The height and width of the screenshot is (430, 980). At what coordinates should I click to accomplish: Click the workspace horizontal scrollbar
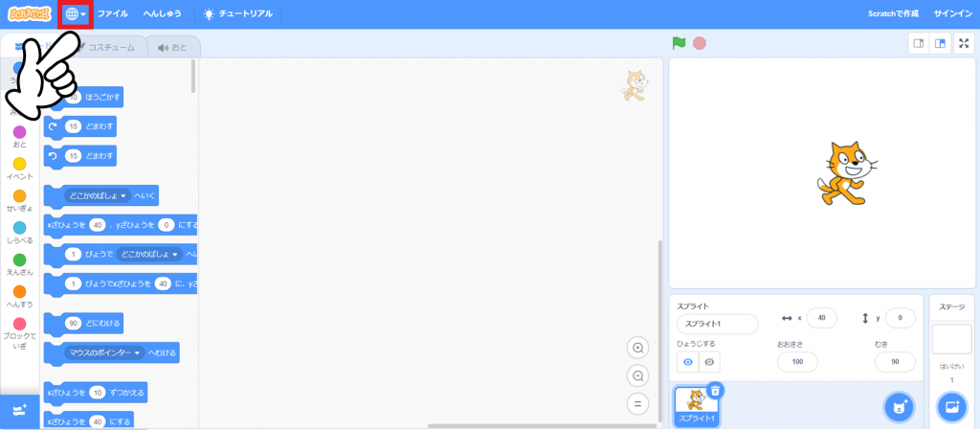[x=542, y=426]
